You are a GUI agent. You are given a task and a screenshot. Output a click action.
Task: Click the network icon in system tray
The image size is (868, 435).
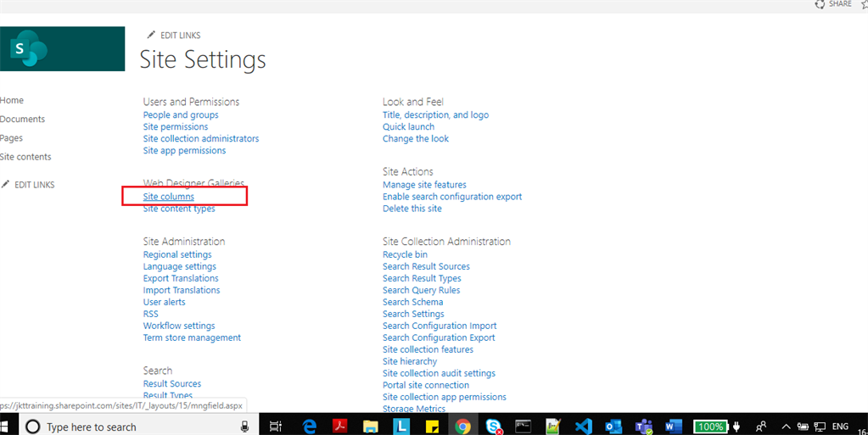820,427
